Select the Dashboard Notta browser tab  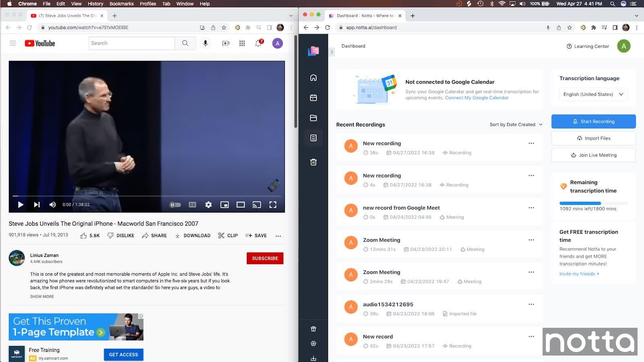click(365, 16)
